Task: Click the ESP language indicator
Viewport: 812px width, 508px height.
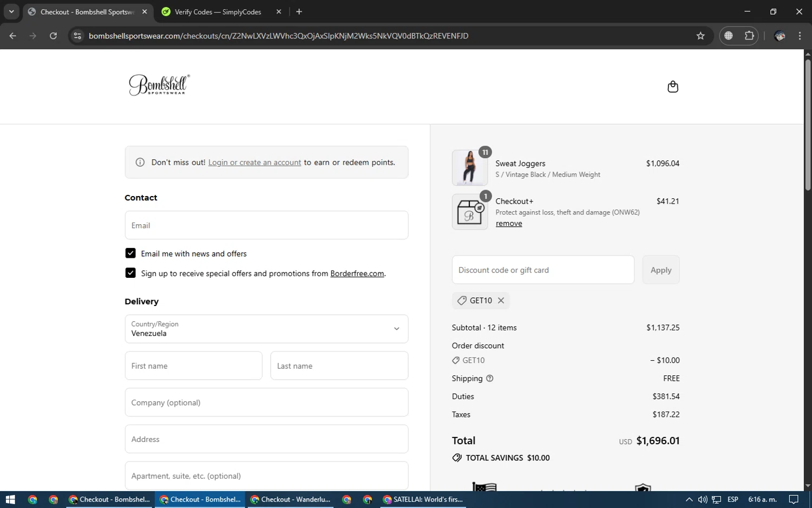Action: pyautogui.click(x=733, y=499)
